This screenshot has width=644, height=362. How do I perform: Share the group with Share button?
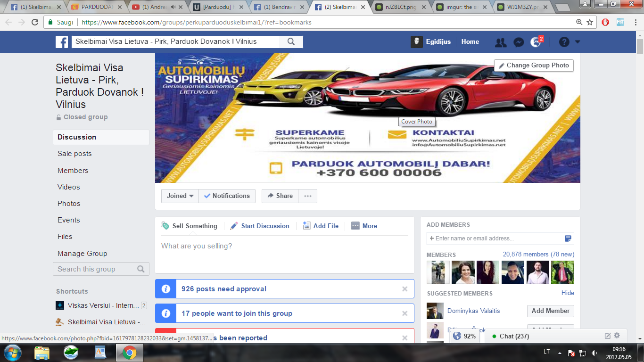[x=280, y=196]
